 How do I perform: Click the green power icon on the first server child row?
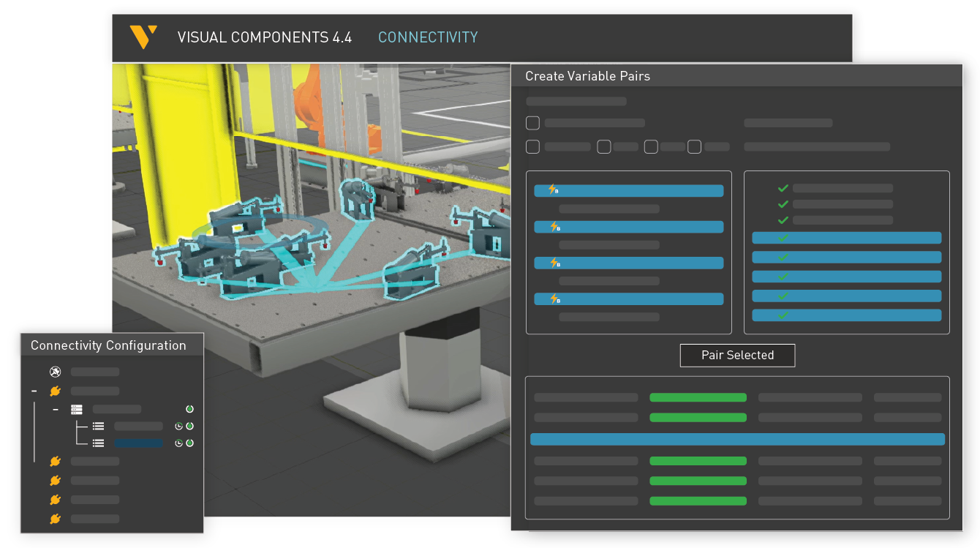[x=189, y=426]
